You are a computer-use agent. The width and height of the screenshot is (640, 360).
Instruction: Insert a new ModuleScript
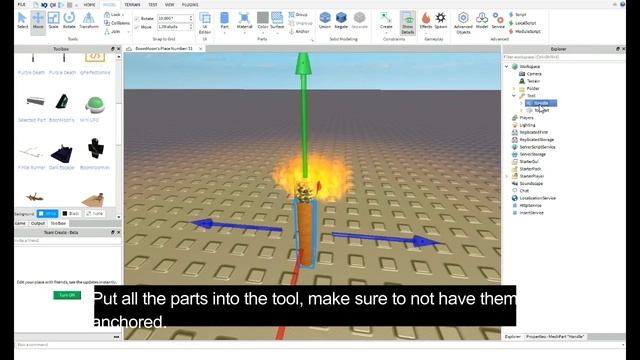tap(524, 31)
